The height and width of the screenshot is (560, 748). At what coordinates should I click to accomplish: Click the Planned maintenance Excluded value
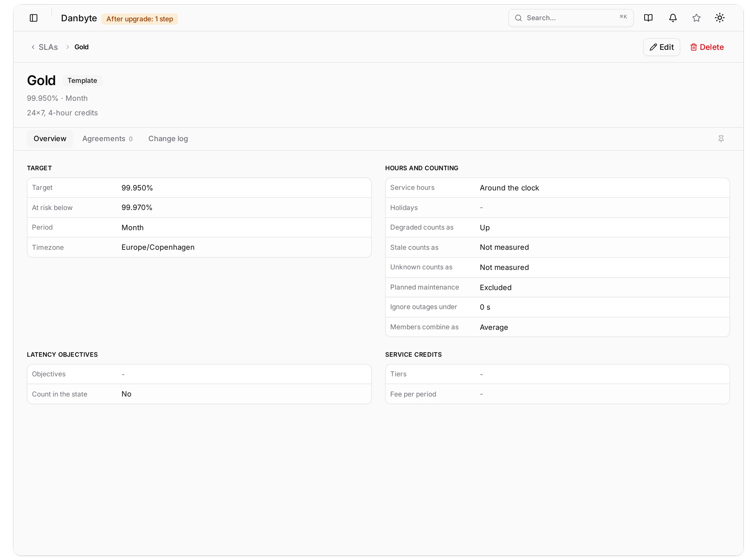[495, 287]
